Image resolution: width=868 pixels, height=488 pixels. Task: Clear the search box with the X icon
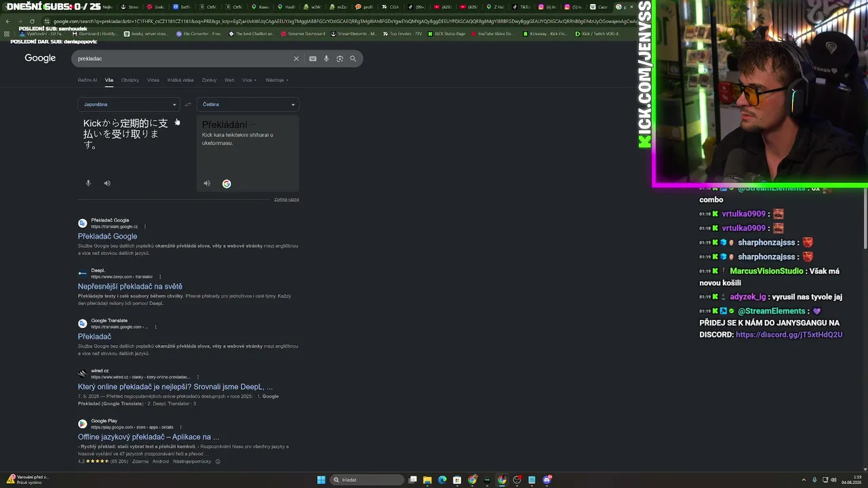(x=296, y=59)
